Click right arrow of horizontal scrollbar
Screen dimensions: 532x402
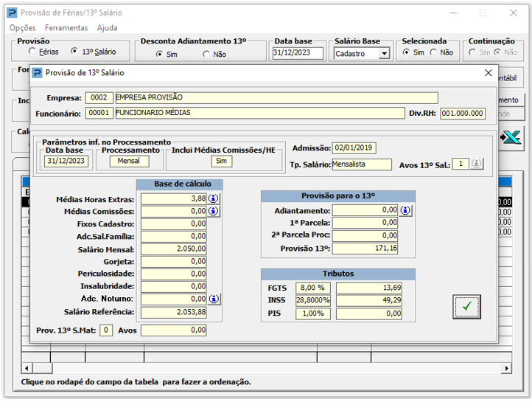pyautogui.click(x=506, y=367)
